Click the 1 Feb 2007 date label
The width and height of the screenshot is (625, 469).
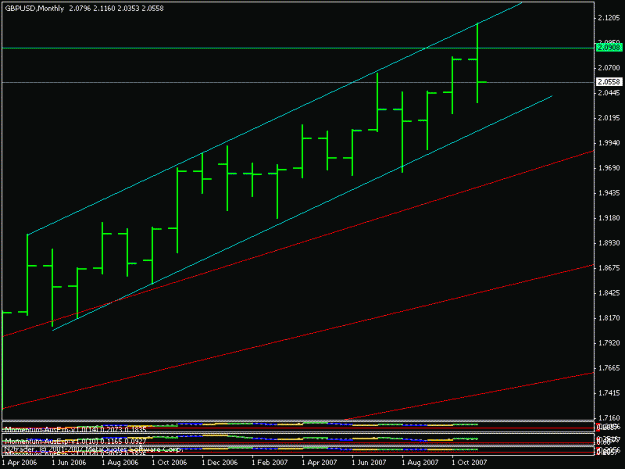270,463
